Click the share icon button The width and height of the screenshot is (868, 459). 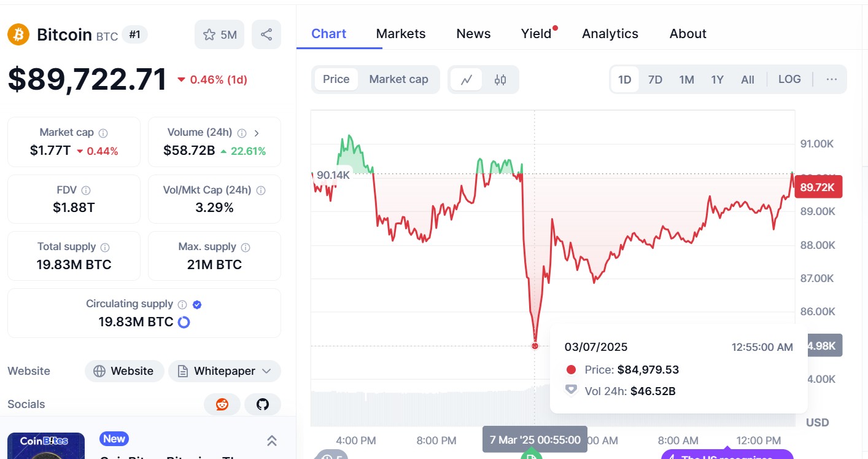(266, 34)
